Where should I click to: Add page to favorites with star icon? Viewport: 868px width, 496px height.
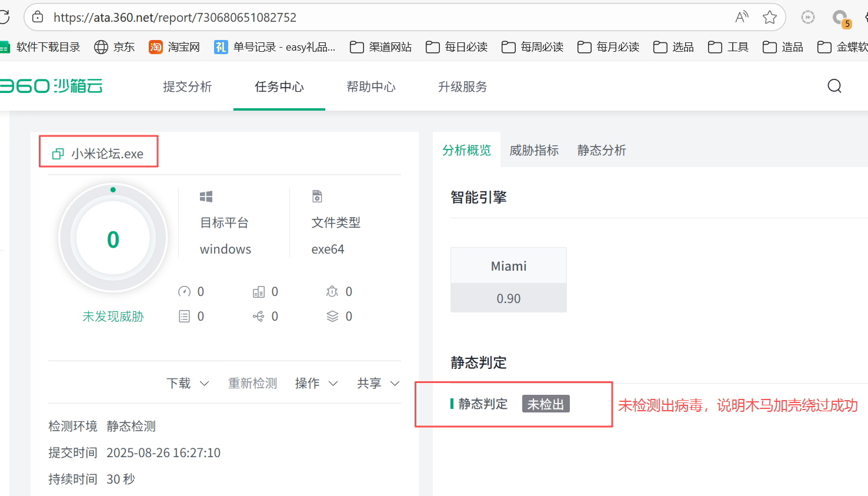tap(770, 17)
